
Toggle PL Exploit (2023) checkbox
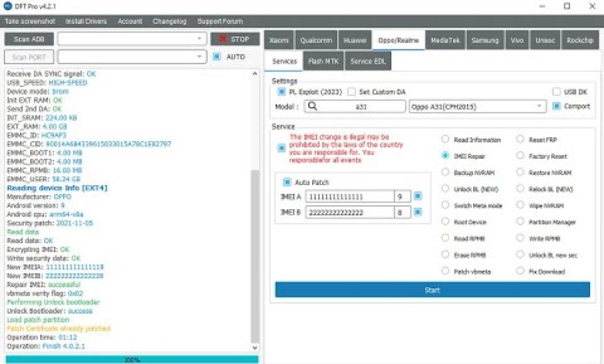[281, 91]
